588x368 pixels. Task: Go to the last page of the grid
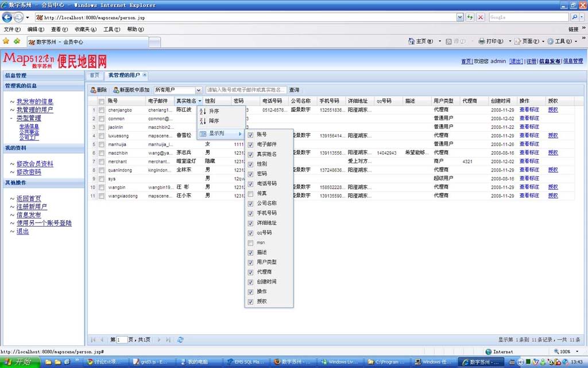(168, 339)
